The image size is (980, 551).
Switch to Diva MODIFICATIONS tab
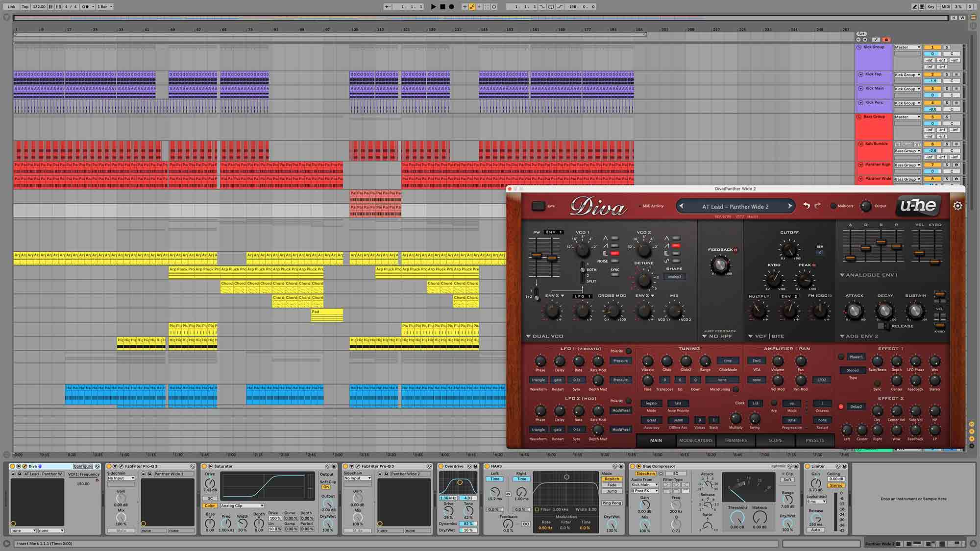click(696, 440)
